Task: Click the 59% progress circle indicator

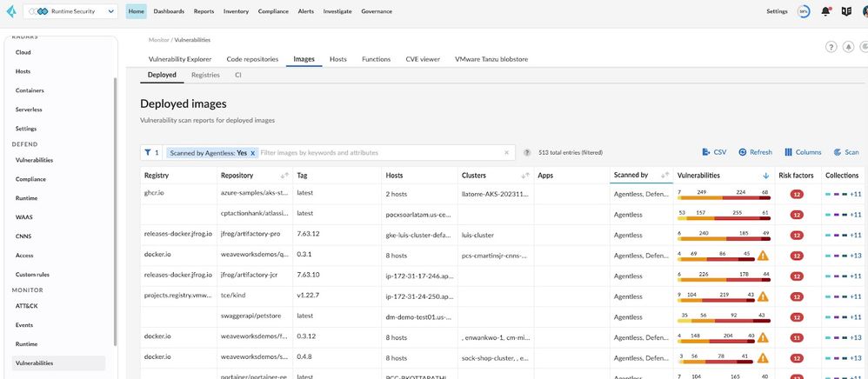Action: coord(804,11)
